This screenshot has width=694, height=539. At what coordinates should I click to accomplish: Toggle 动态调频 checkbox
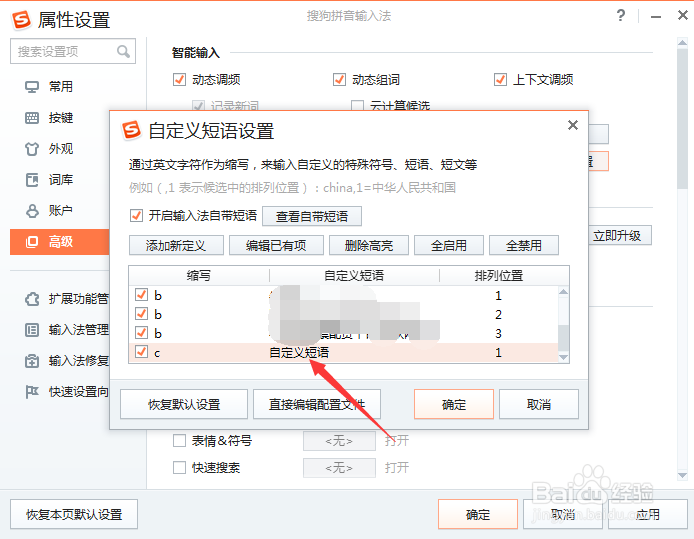coord(179,80)
